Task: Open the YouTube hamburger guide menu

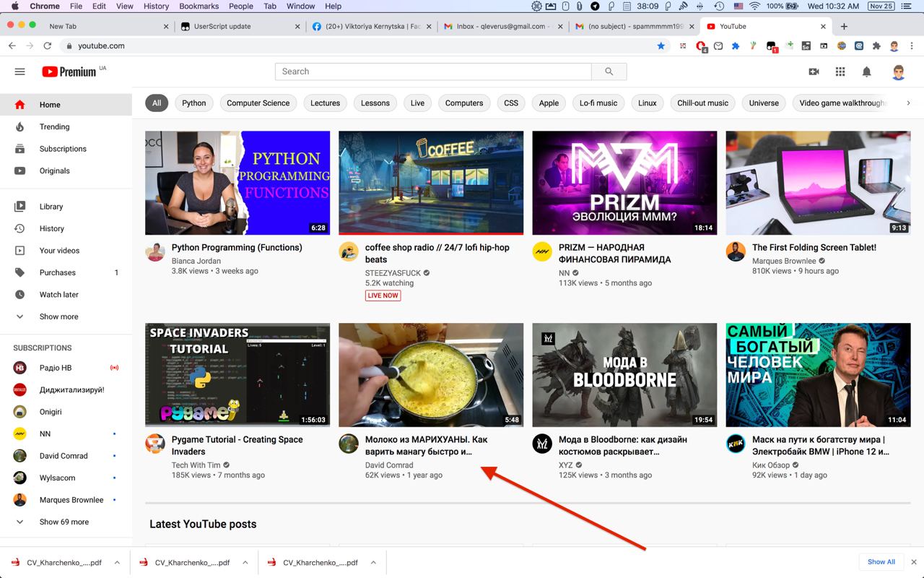Action: (19, 72)
